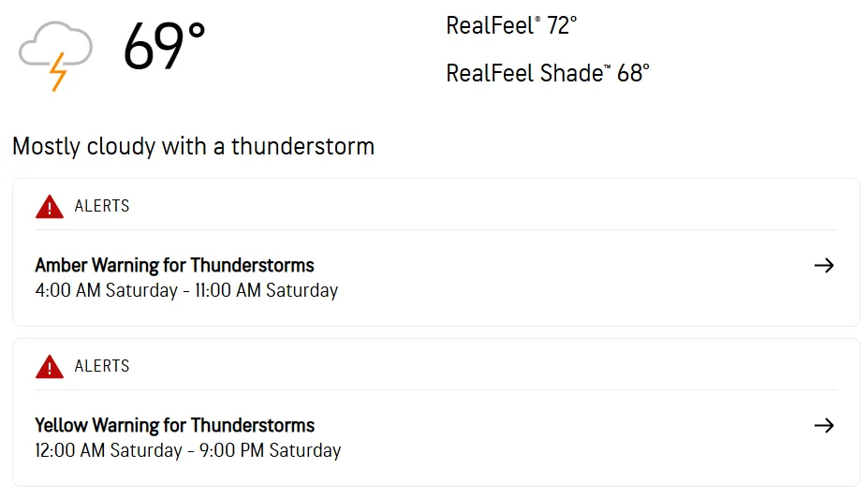Image resolution: width=868 pixels, height=498 pixels.
Task: Open Amber Warning details via arrow icon
Action: 823,266
